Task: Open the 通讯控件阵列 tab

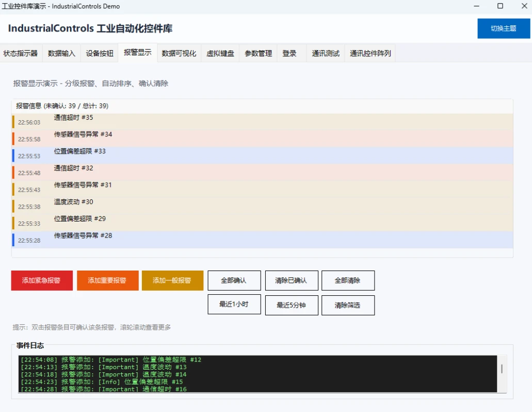Action: pos(370,53)
